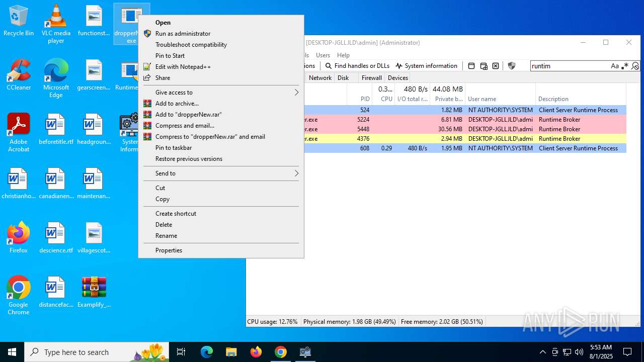Expand the Send to submenu
The height and width of the screenshot is (362, 644).
[x=221, y=173]
